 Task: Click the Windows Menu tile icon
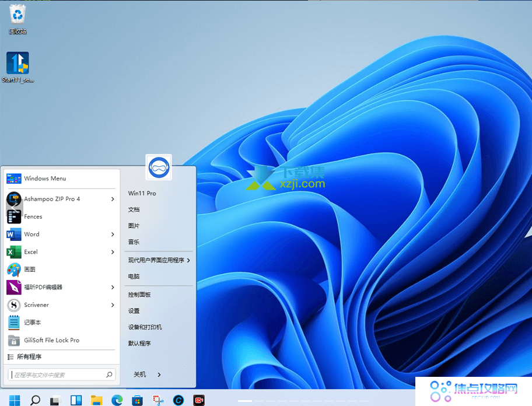click(x=14, y=178)
